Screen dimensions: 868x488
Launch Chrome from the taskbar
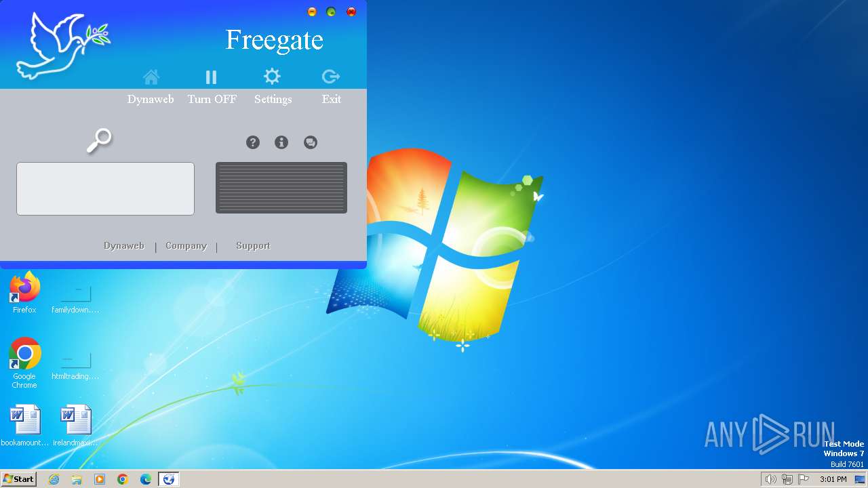click(123, 479)
